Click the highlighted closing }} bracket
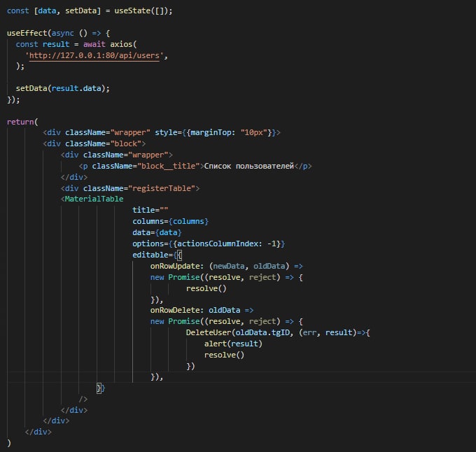476x452 pixels. tap(101, 388)
